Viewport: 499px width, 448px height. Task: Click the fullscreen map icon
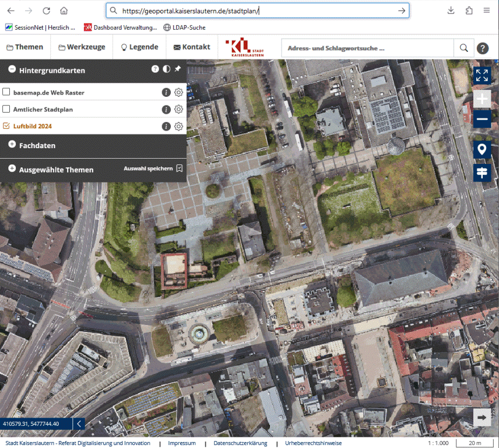[x=482, y=75]
